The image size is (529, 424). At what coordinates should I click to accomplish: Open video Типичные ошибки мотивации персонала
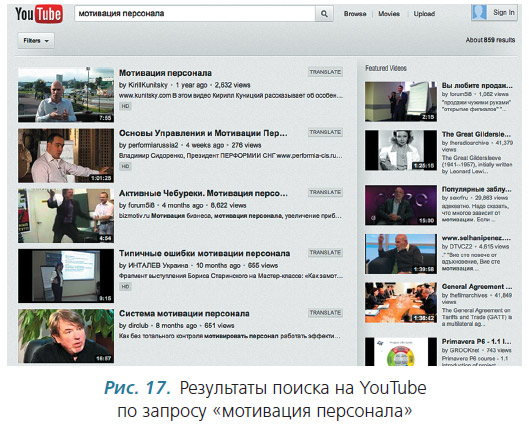tap(204, 253)
